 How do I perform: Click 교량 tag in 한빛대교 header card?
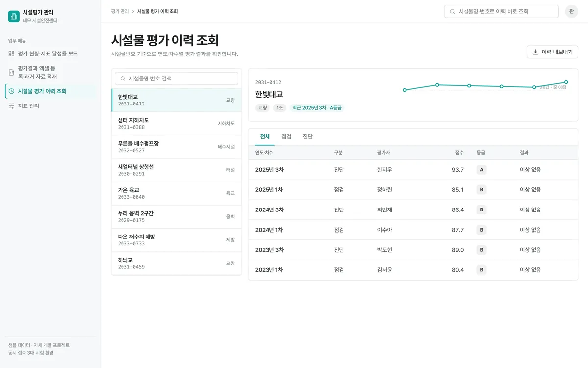coord(263,108)
